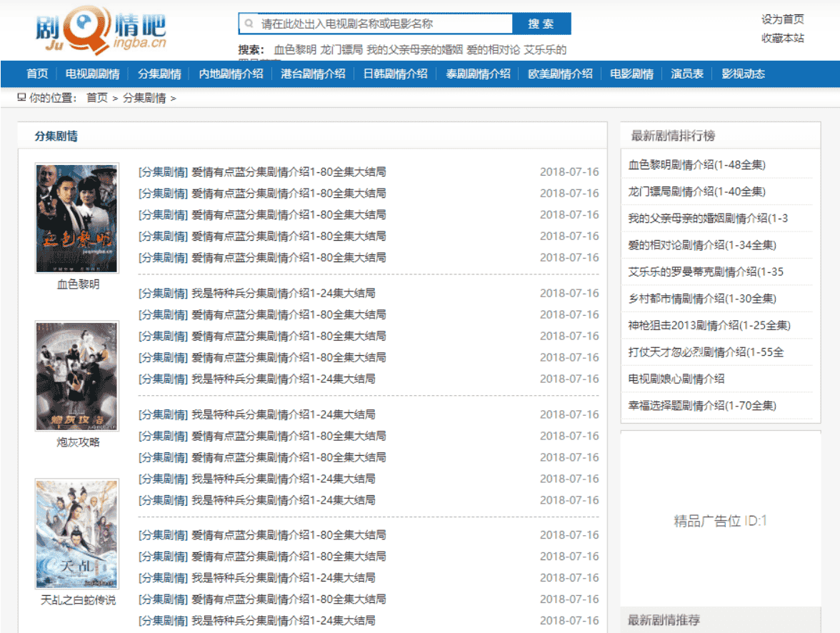Open 龙门镖局 hot search keyword link
840x633 pixels.
click(340, 50)
